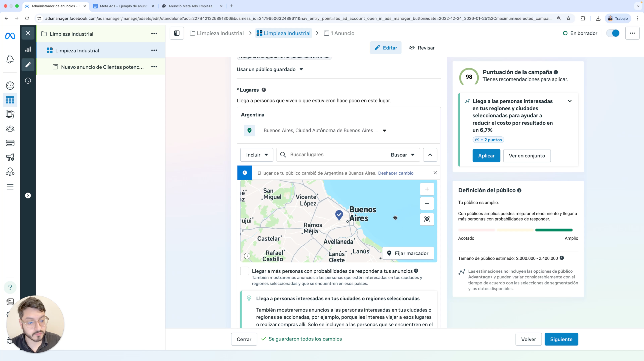Toggle the En borrador switch

[612, 33]
